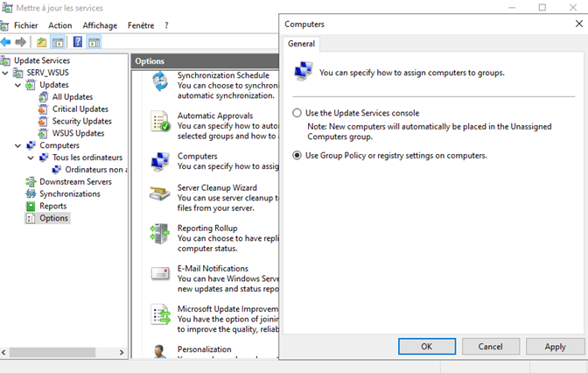Click the Microsoft Update Improvement Program icon
Viewport: 588px width, 373px height.
(160, 314)
